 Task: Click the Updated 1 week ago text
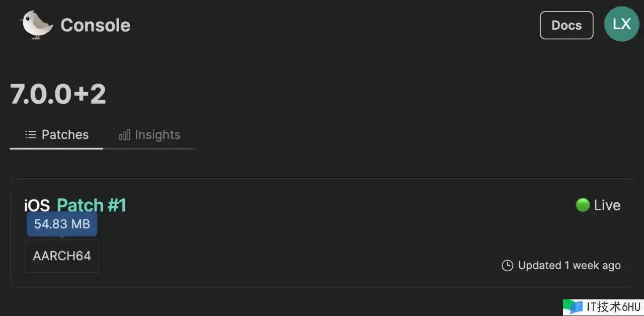click(569, 266)
